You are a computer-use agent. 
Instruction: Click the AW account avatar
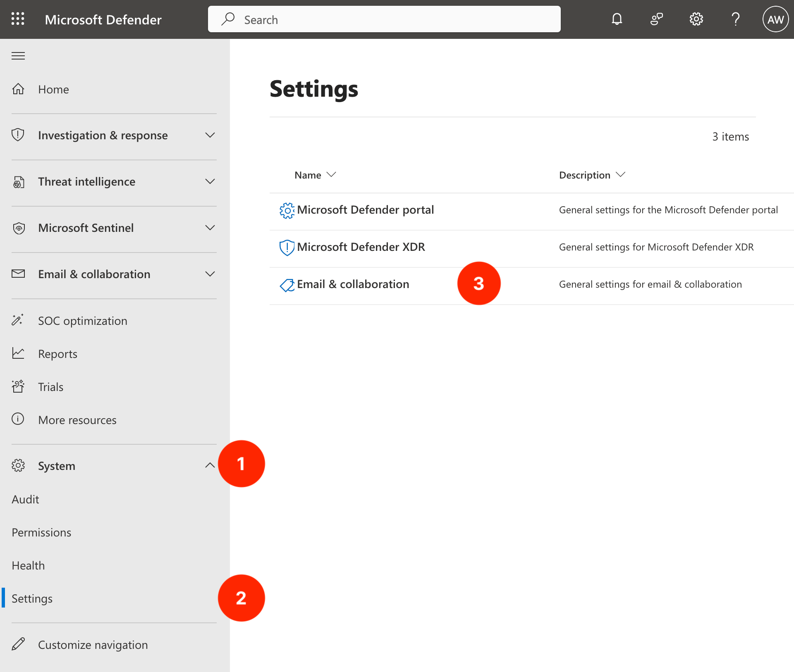tap(775, 19)
